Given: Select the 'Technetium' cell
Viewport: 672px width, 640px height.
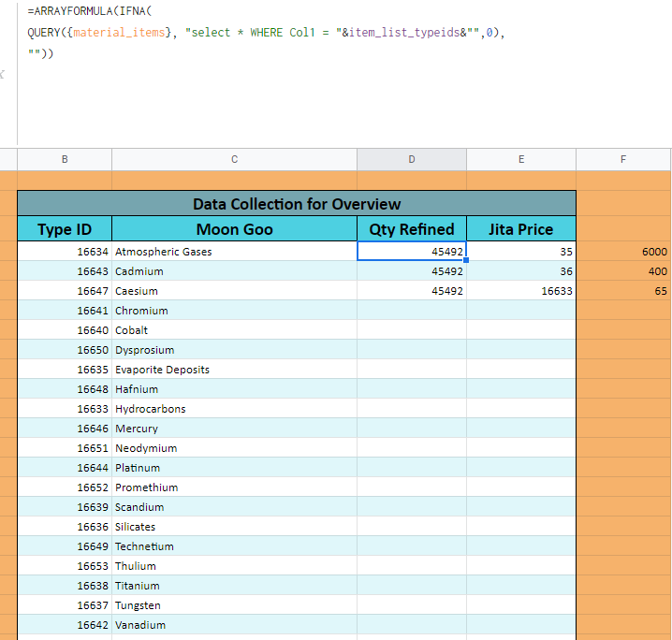Looking at the screenshot, I should (234, 546).
